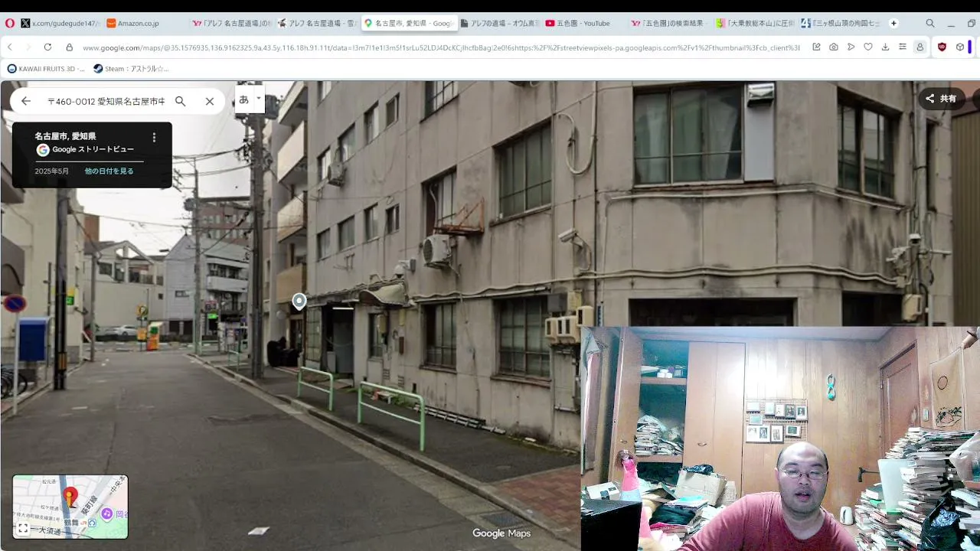Image resolution: width=980 pixels, height=551 pixels.
Task: Click the magnifier in the Maps search box
Action: [181, 101]
